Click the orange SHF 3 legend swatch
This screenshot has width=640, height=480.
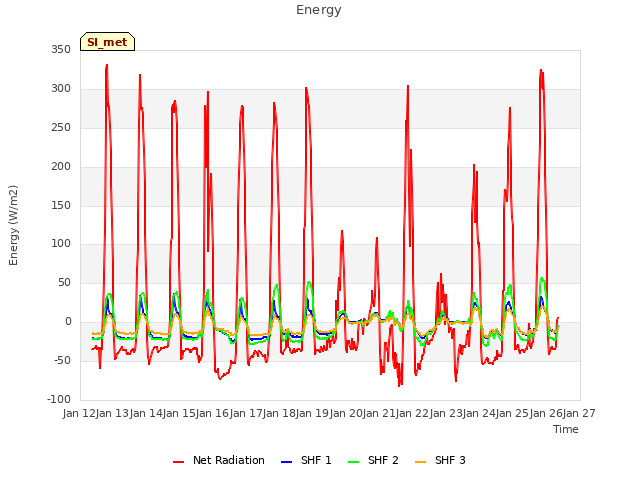(x=420, y=462)
